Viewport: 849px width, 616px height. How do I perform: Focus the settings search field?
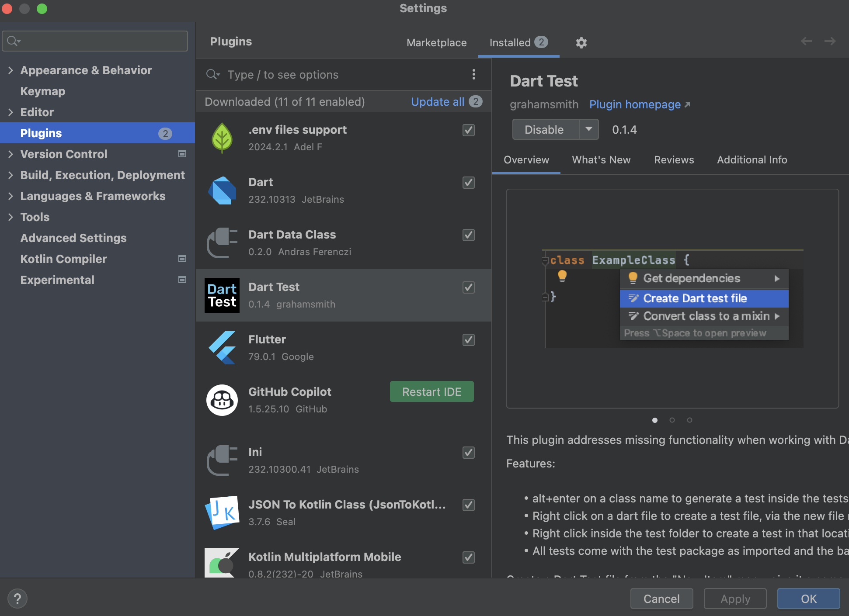[x=95, y=41]
